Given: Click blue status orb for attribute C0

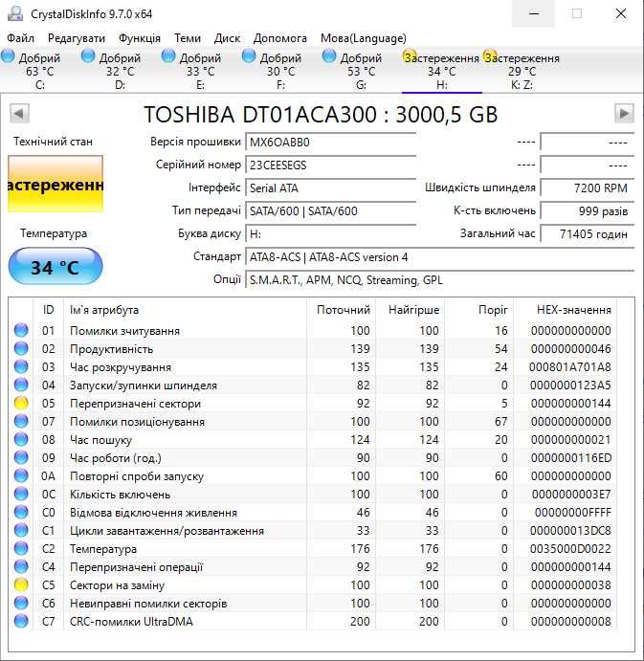Looking at the screenshot, I should [x=21, y=512].
